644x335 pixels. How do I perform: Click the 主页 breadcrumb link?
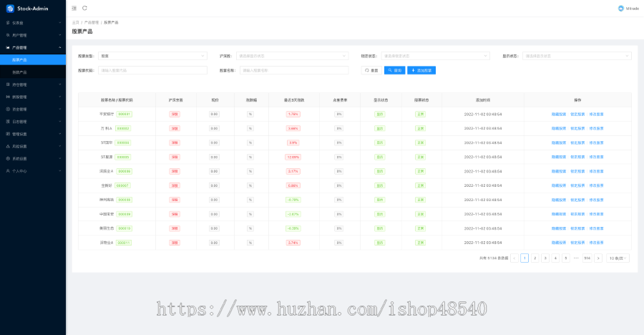click(76, 23)
